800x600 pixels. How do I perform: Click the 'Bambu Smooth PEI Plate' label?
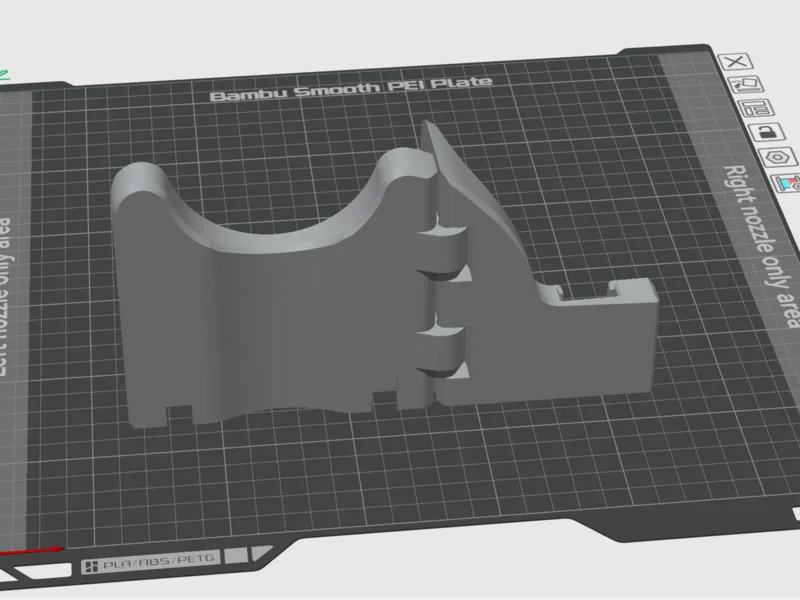tap(351, 89)
